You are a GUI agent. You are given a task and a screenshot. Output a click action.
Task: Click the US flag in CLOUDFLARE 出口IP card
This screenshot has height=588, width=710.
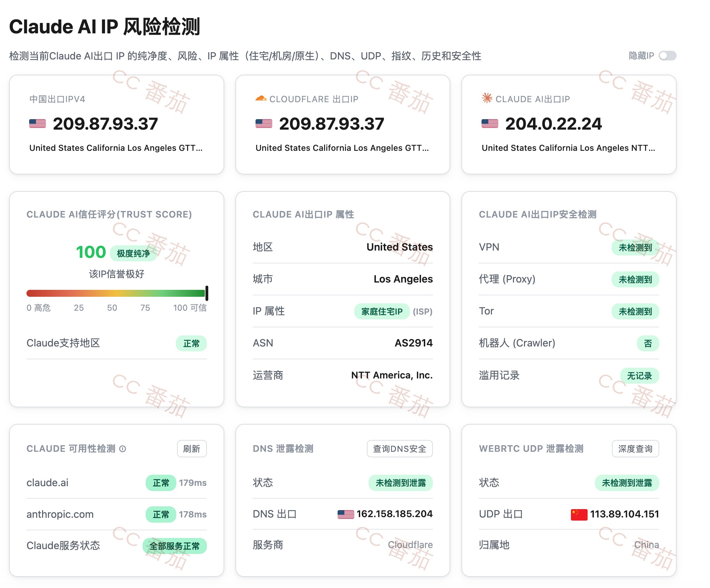click(264, 124)
